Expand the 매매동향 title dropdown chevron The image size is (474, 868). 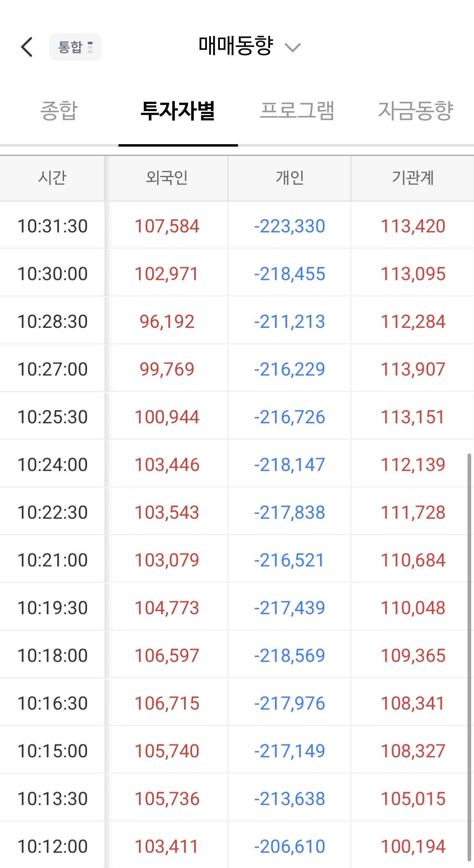(x=293, y=48)
